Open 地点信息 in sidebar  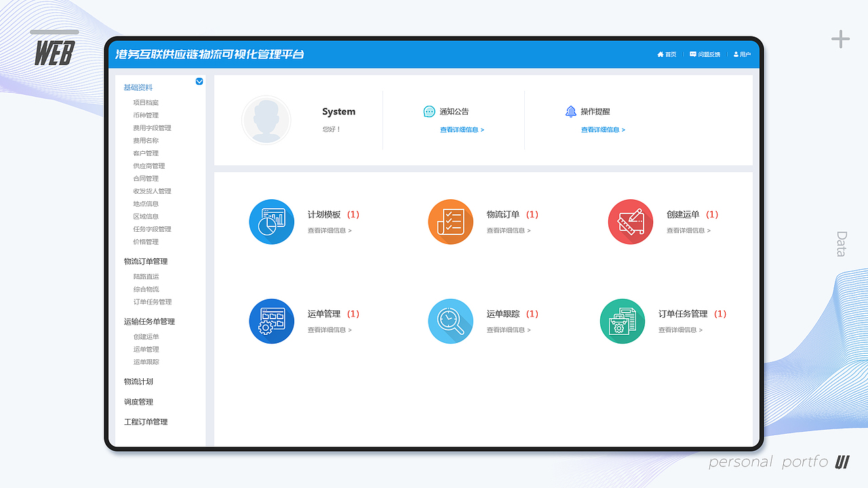146,204
